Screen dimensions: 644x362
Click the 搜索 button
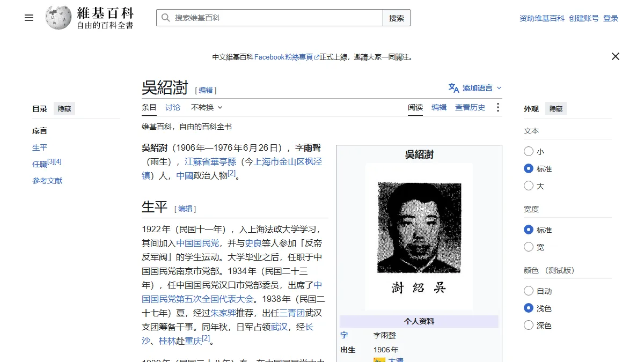397,18
